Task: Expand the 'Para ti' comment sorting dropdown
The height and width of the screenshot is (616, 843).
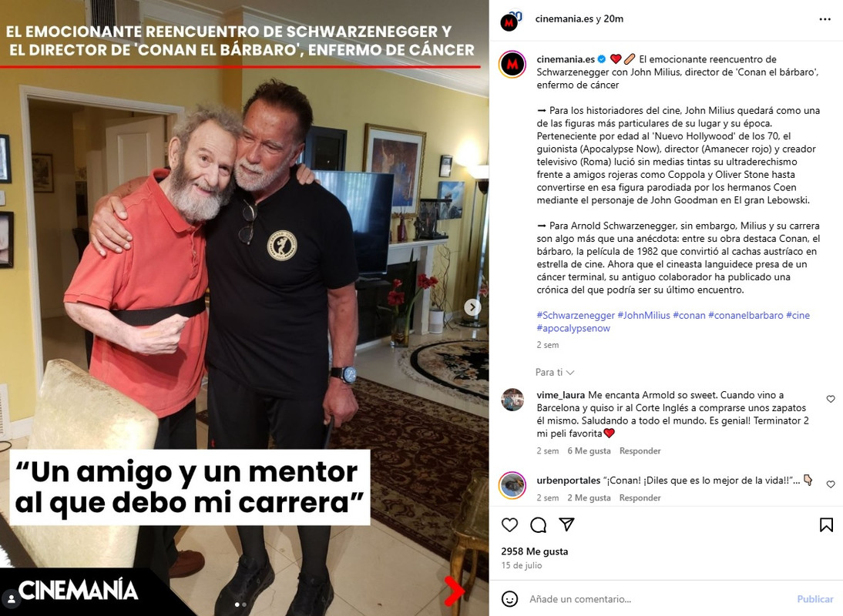Action: 555,372
